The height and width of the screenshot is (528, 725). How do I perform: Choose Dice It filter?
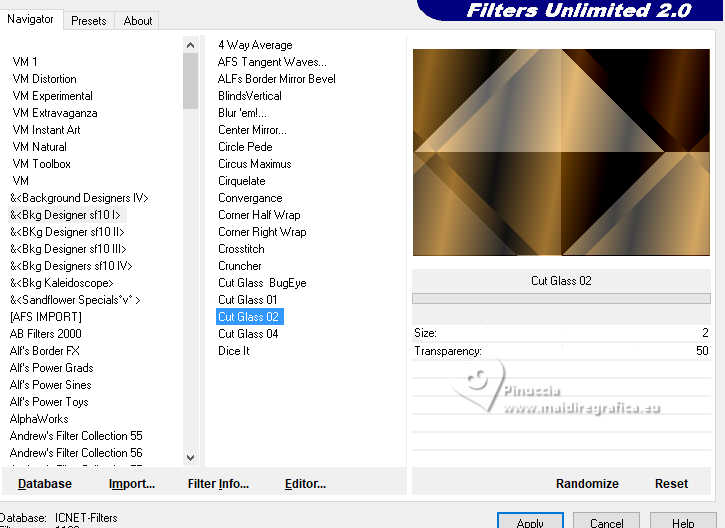point(233,351)
